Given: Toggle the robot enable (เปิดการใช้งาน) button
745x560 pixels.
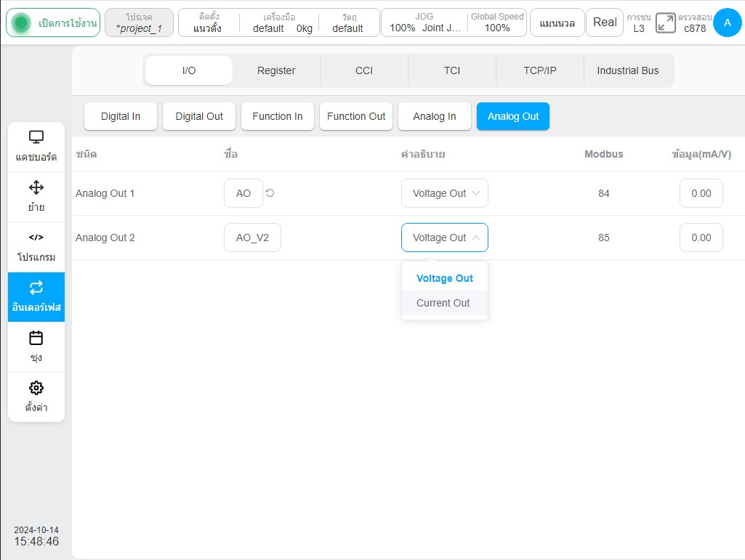Looking at the screenshot, I should [53, 23].
